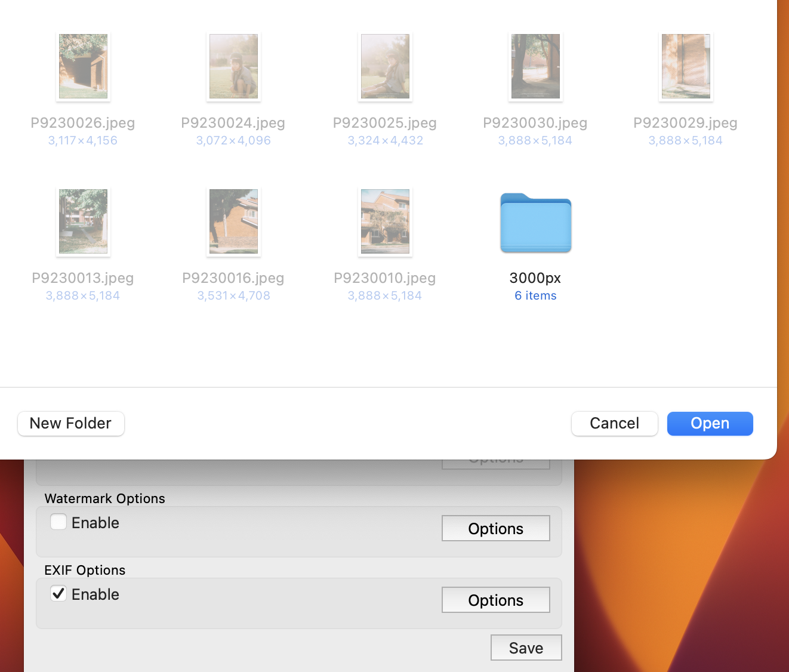The width and height of the screenshot is (789, 672).
Task: Click the P9230010.jpeg file name
Action: [x=385, y=278]
